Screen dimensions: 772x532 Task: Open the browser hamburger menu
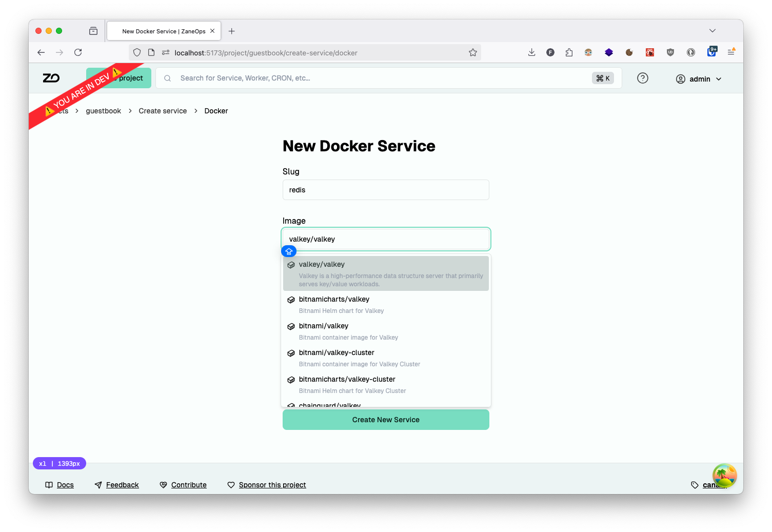[731, 52]
